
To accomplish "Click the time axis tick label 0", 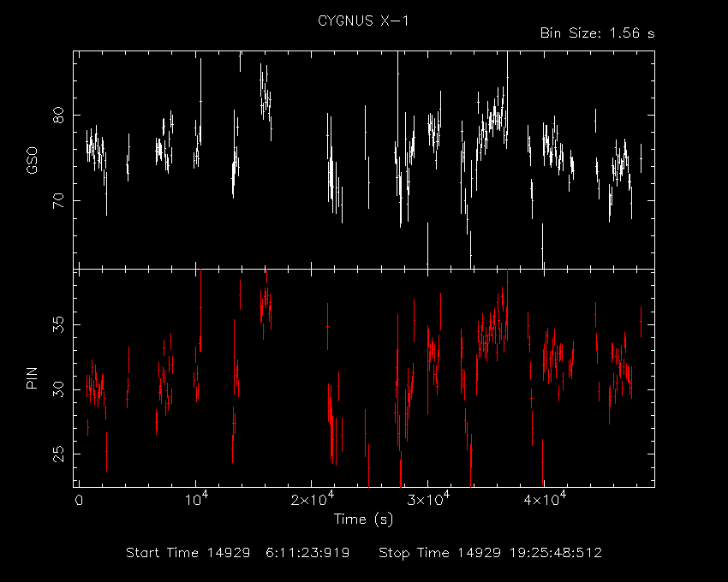I will pyautogui.click(x=79, y=501).
